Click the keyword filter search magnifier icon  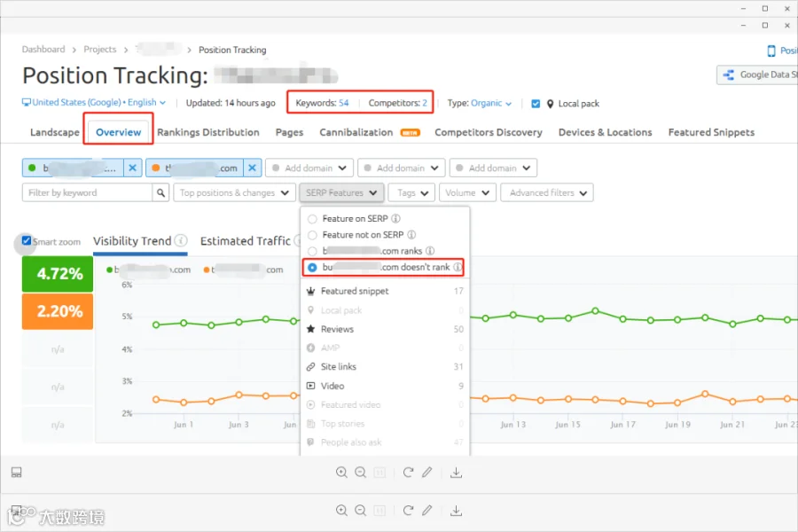[x=160, y=193]
